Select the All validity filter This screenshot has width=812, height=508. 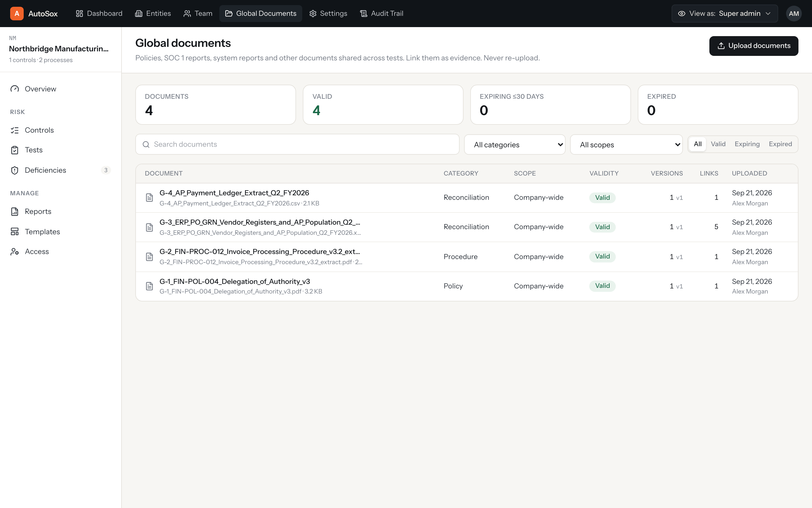click(x=698, y=144)
